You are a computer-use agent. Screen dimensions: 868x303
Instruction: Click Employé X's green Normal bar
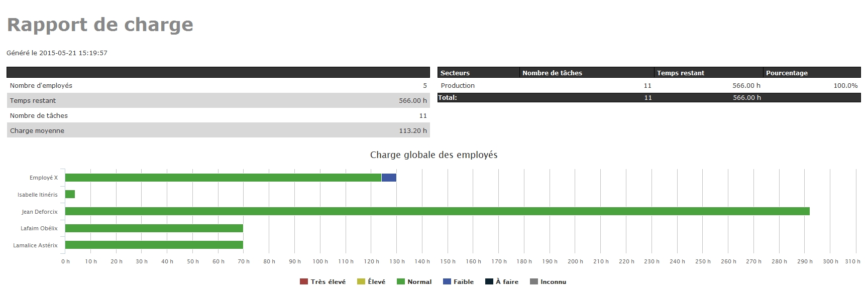(223, 178)
